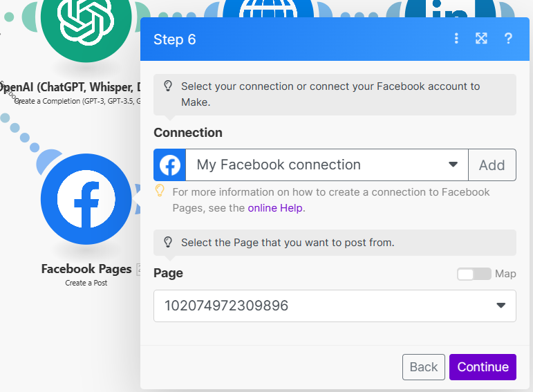
Task: Click the OpenAI (ChatGPT, Whisper module title
Action: coord(70,87)
